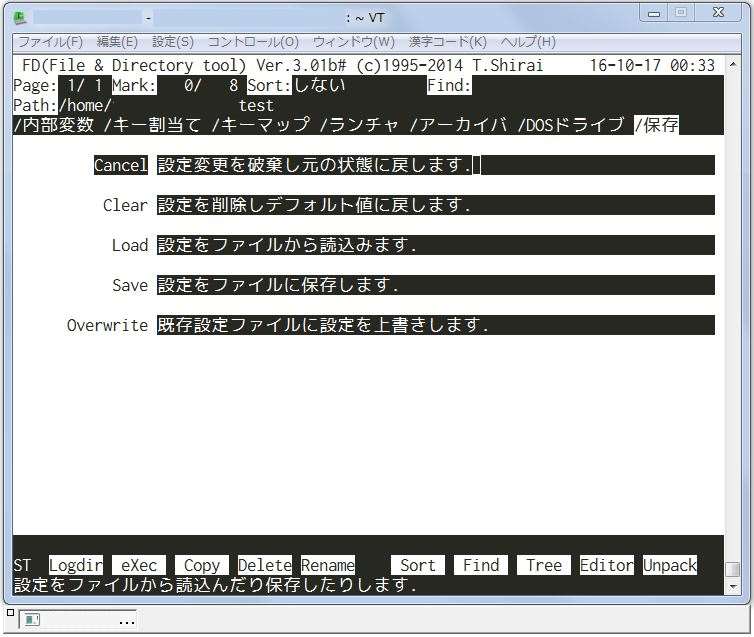Select the Clear option
The image size is (754, 637).
pyautogui.click(x=125, y=205)
